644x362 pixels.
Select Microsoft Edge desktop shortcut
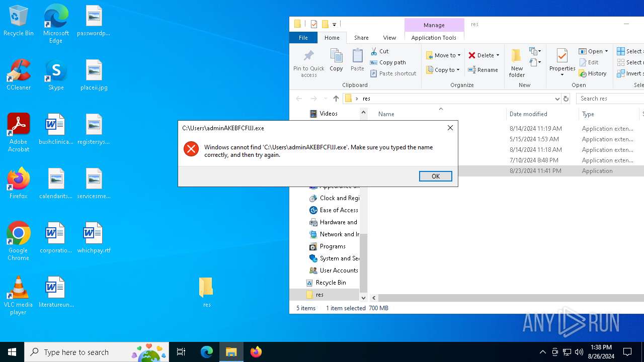pos(56,24)
